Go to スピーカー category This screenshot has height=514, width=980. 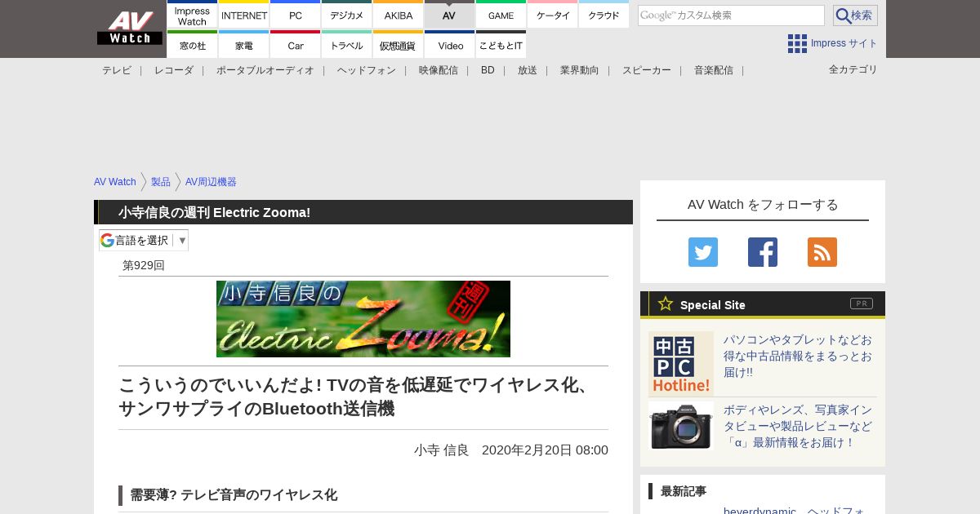[x=647, y=70]
